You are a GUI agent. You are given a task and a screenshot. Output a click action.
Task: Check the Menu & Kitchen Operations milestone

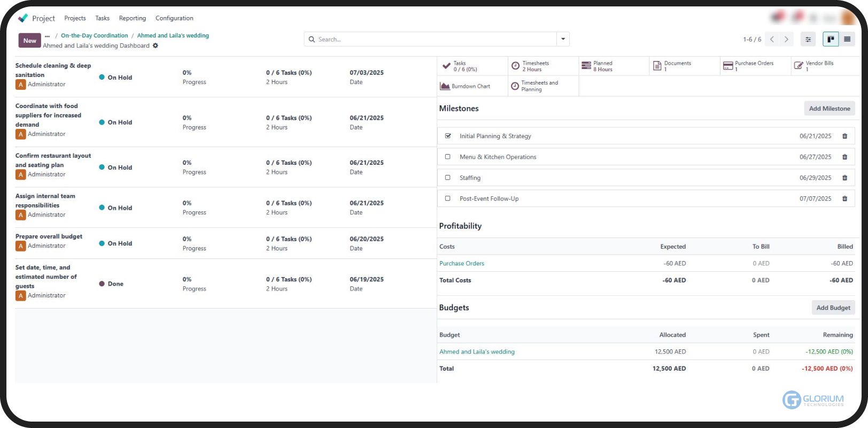448,157
